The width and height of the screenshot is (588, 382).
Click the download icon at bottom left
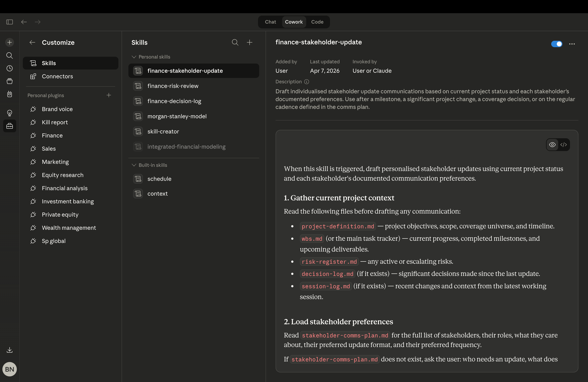point(10,350)
